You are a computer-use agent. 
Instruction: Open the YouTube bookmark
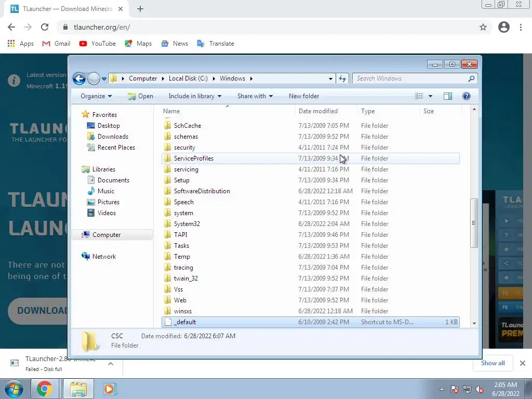tap(97, 44)
